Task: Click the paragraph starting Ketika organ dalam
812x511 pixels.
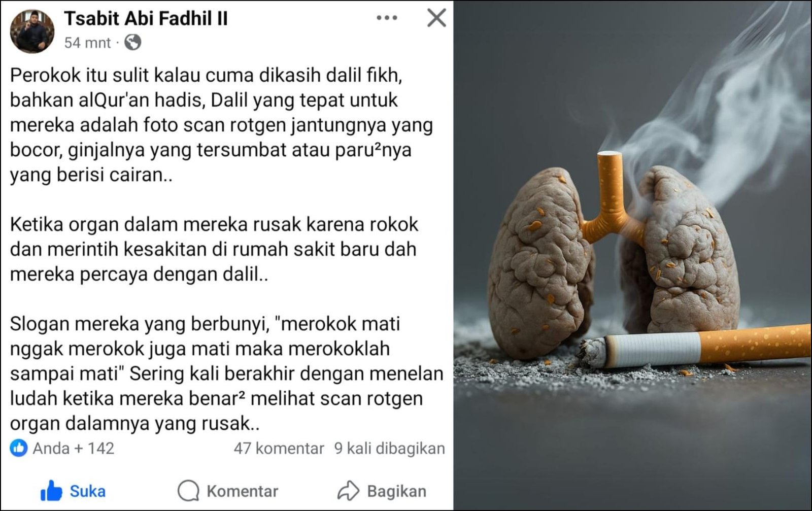Action: pyautogui.click(x=214, y=249)
